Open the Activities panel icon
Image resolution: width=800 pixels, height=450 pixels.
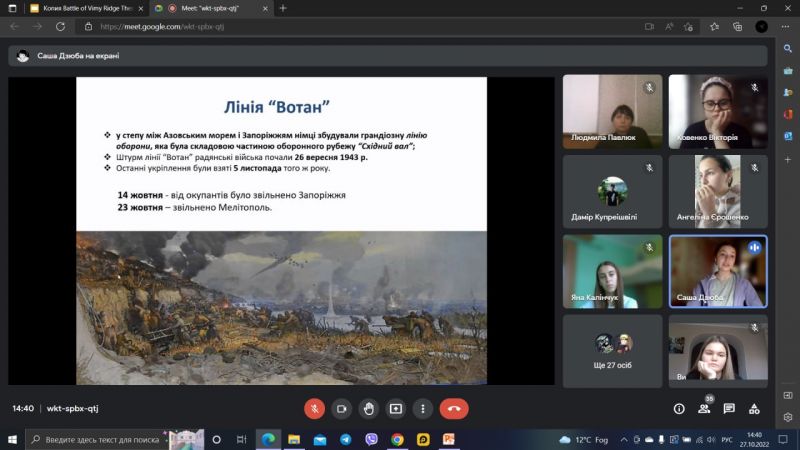(754, 409)
